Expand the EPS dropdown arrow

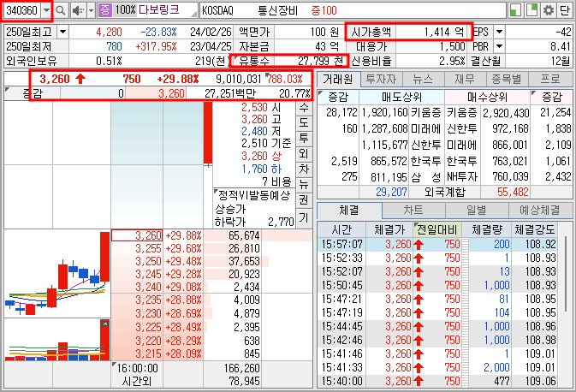click(x=499, y=32)
